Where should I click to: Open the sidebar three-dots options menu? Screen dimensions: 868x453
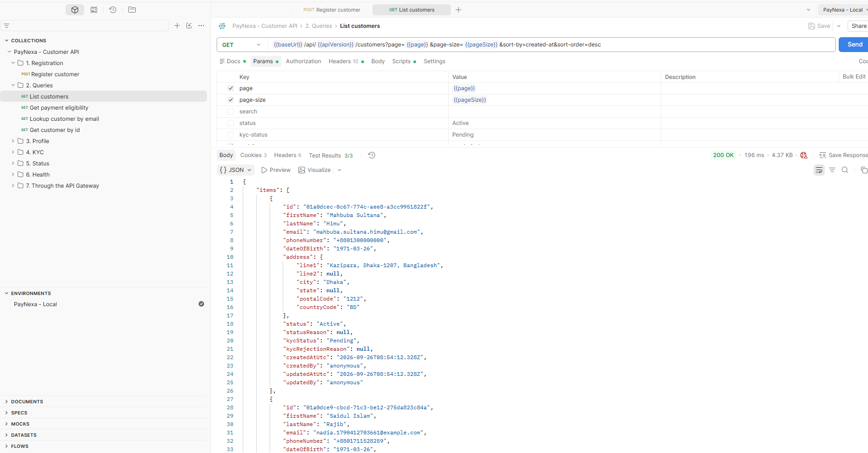point(201,26)
